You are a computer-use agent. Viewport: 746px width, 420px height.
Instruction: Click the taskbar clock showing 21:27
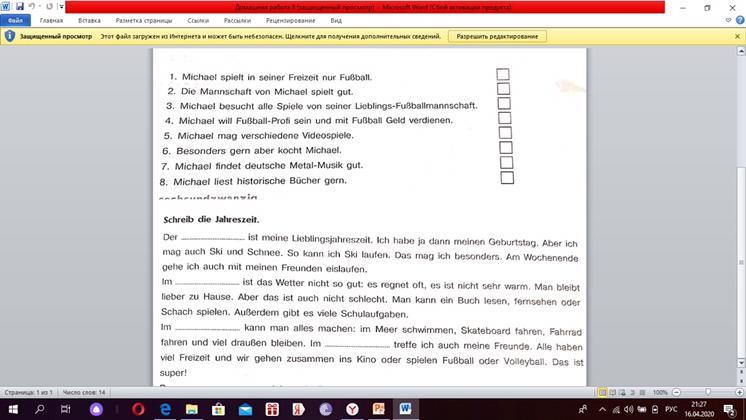pyautogui.click(x=699, y=409)
